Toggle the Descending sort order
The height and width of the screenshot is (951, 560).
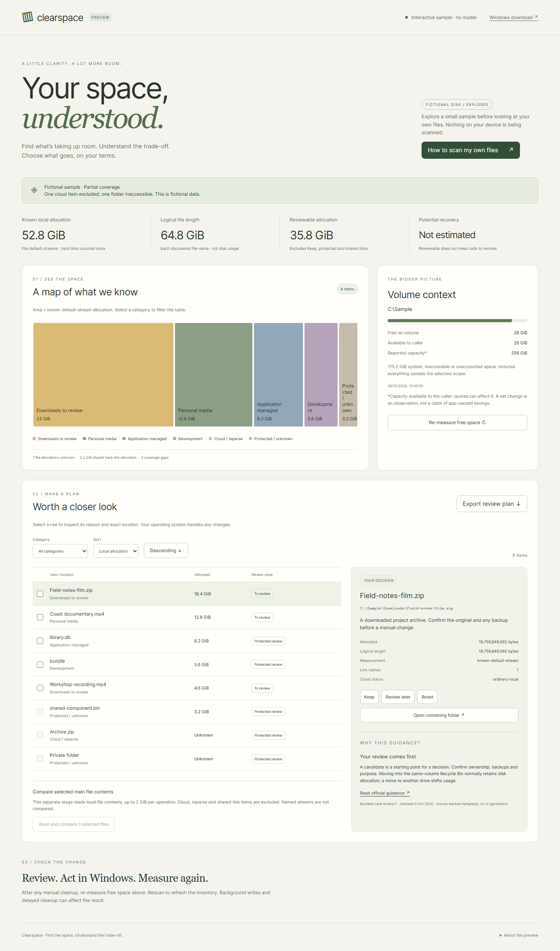(166, 551)
